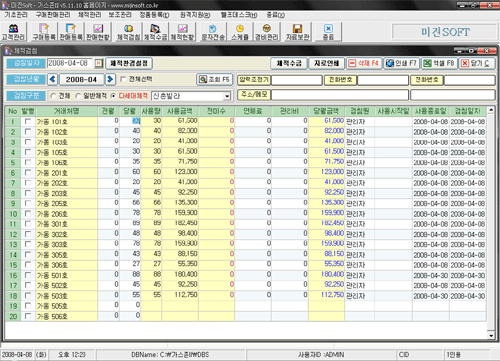Click the 엑셀 F8 Excel export button

pos(439,63)
